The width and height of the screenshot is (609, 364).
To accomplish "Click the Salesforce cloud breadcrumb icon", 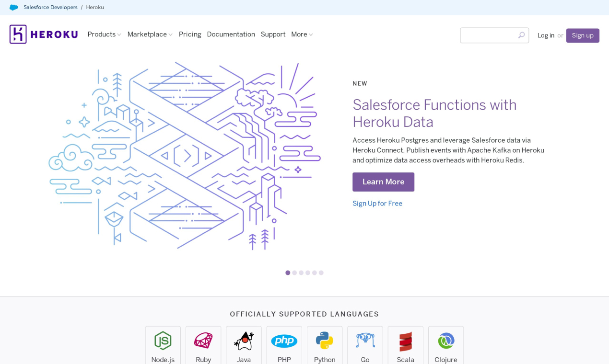I will (14, 7).
